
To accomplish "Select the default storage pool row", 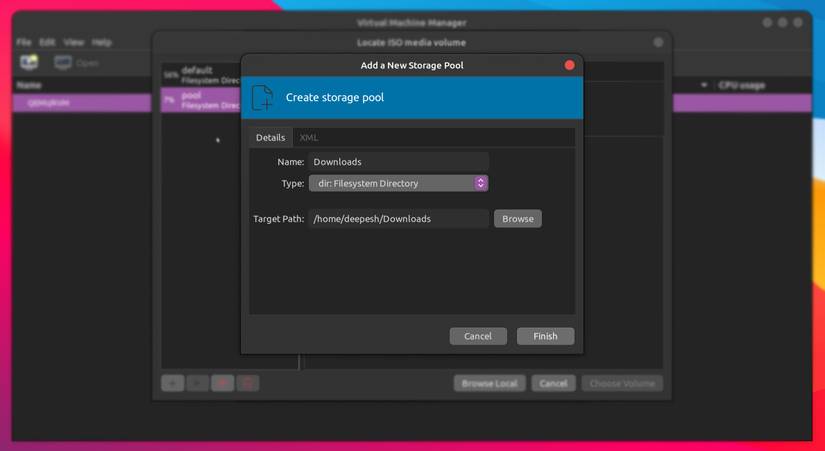I will 201,75.
